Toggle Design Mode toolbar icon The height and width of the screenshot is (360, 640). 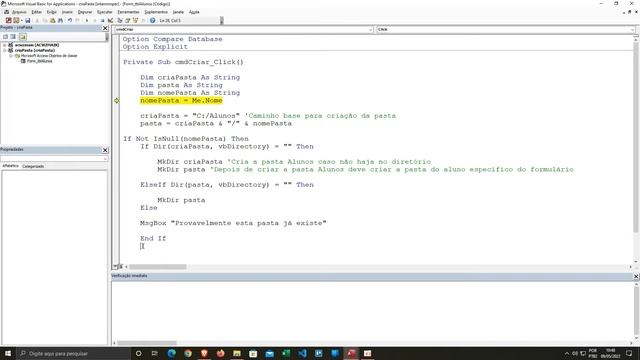tap(110, 20)
